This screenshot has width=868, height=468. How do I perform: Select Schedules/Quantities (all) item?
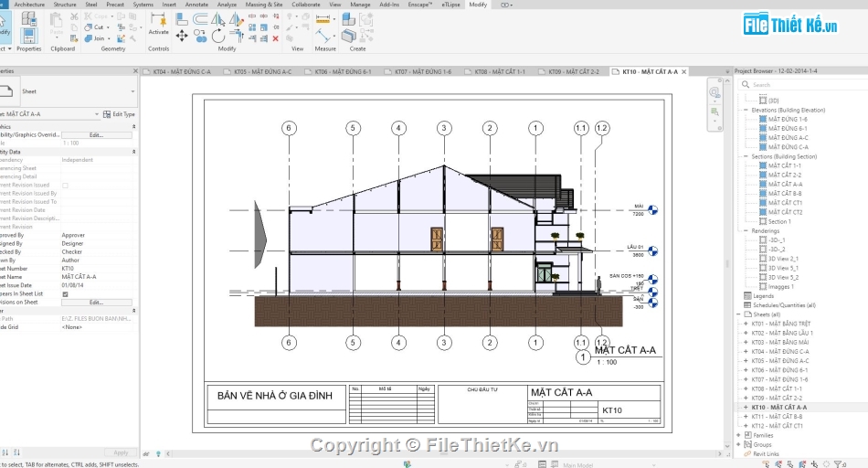(x=784, y=305)
